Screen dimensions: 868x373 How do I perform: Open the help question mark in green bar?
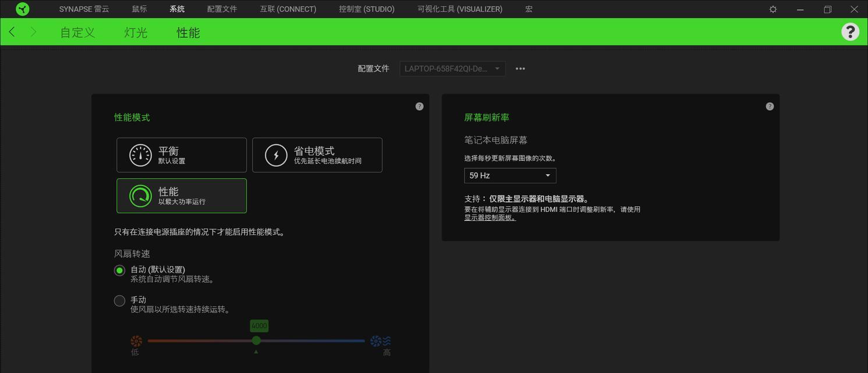[851, 31]
